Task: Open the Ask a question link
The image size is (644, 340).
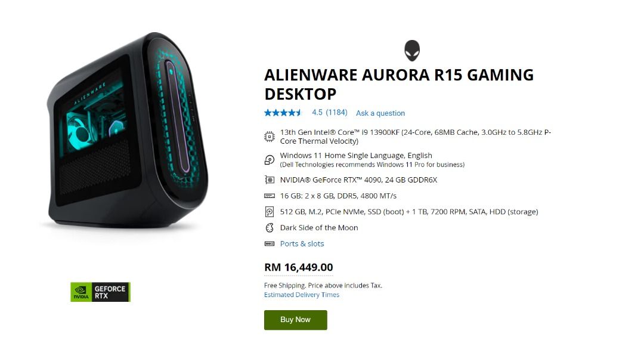Action: coord(380,113)
